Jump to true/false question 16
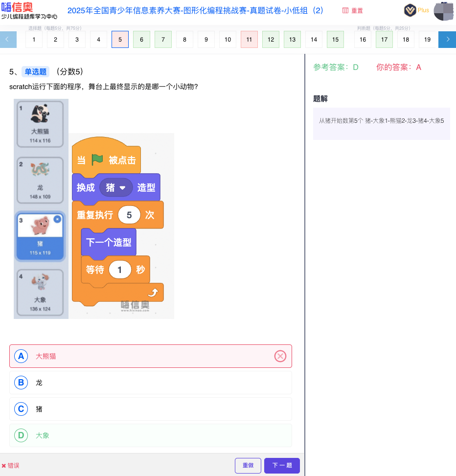Screen dimensions: 456x476 tap(363, 40)
